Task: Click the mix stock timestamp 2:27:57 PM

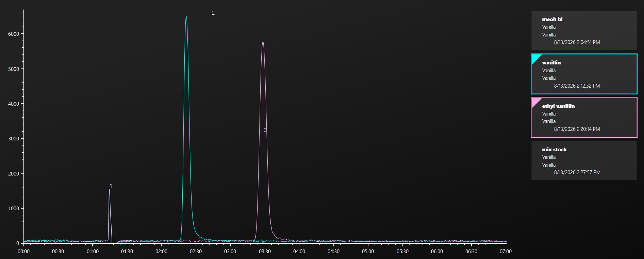Action: [x=577, y=172]
